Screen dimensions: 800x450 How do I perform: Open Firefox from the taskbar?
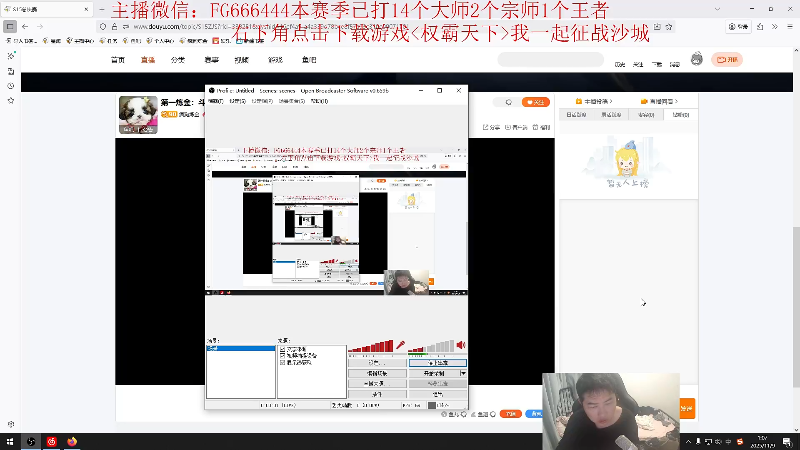point(72,441)
